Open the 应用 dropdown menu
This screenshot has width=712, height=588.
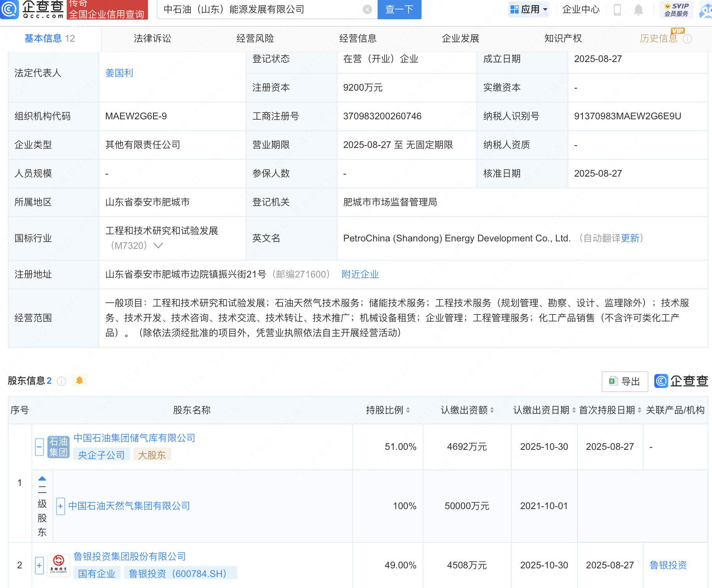click(528, 9)
